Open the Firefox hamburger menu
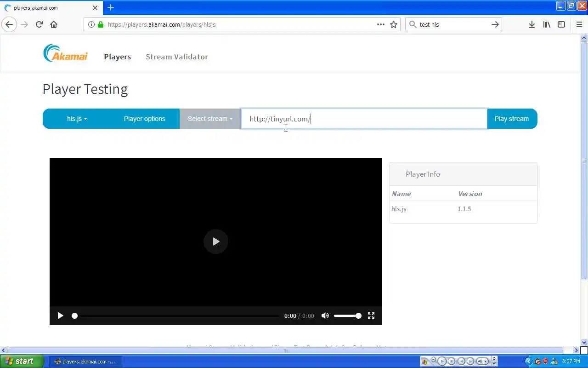 tap(579, 24)
